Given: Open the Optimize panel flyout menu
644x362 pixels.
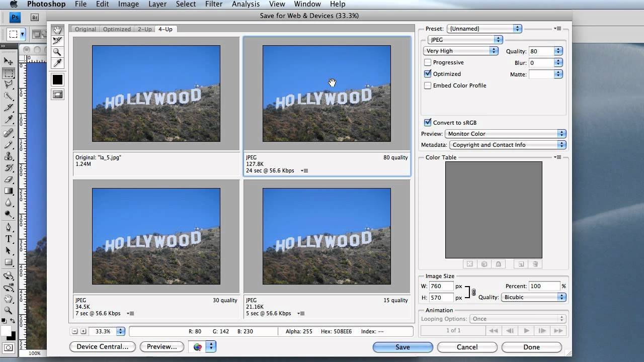Looking at the screenshot, I should 558,29.
